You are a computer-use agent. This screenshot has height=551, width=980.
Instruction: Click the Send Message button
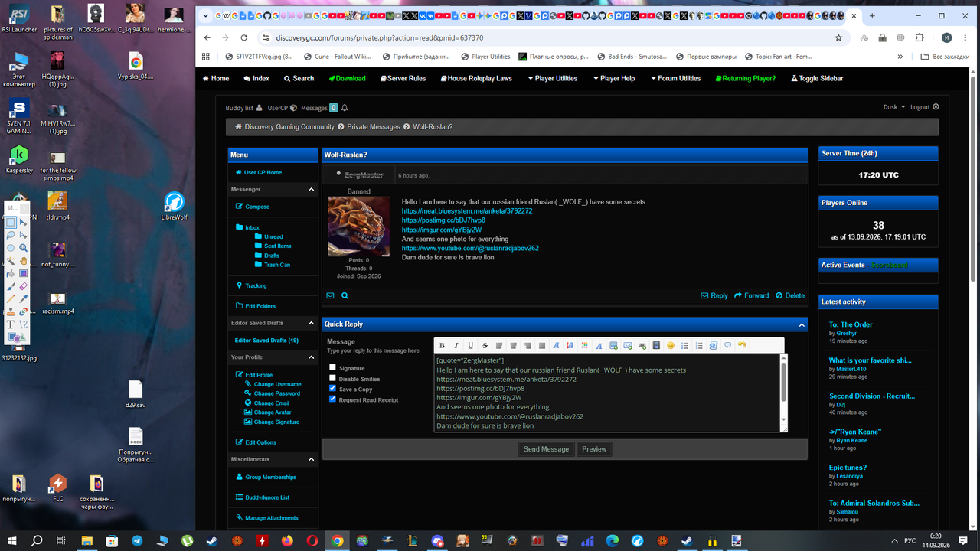[546, 449]
